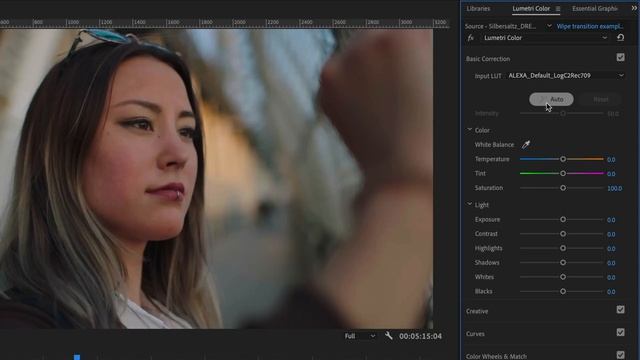Image resolution: width=640 pixels, height=360 pixels.
Task: Click the Basic Correction heading
Action: (488, 59)
